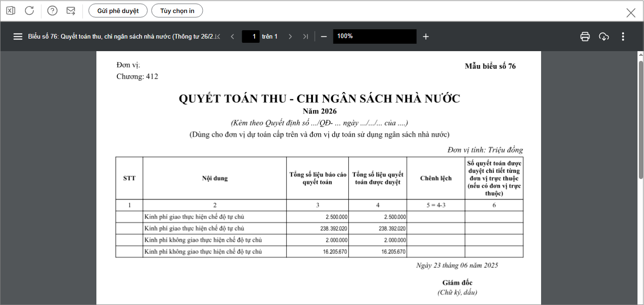Print the document with printer icon
The image size is (644, 305).
[585, 36]
